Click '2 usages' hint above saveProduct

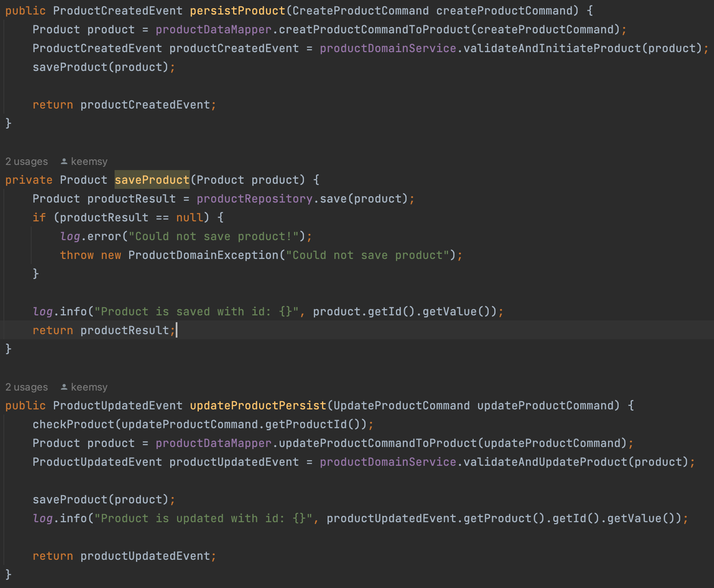tap(27, 162)
